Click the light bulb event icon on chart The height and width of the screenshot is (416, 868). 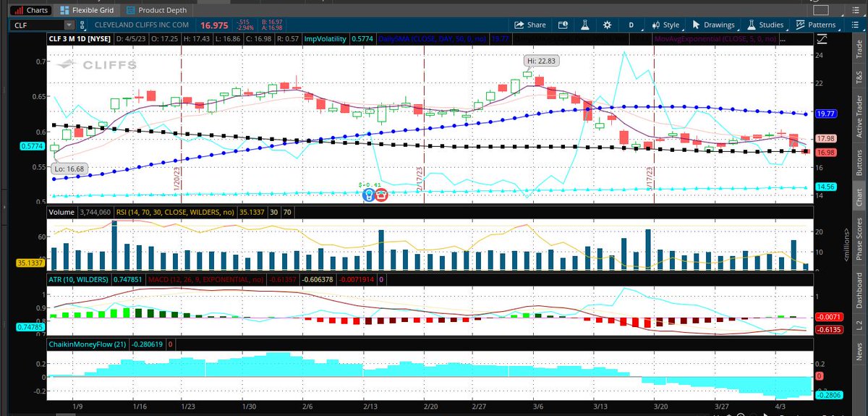pyautogui.click(x=368, y=194)
